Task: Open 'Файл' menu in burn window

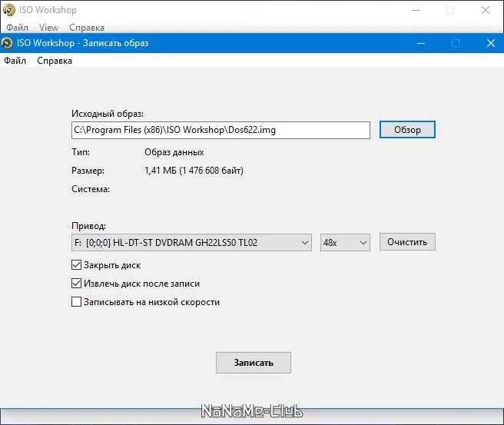Action: 15,61
